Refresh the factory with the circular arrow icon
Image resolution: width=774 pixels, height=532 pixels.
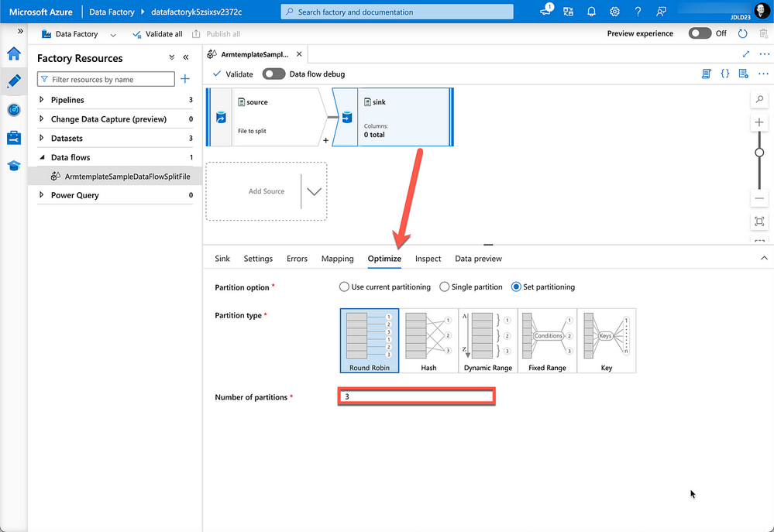click(742, 33)
